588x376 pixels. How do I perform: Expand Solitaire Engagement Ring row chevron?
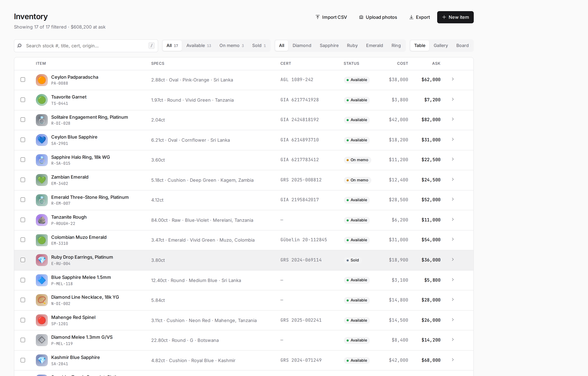click(x=453, y=119)
